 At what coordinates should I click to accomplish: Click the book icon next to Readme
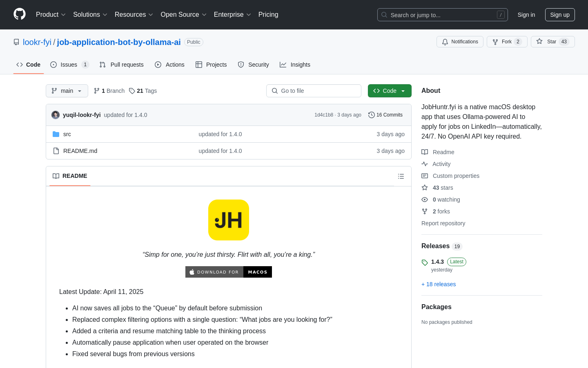[x=425, y=152]
